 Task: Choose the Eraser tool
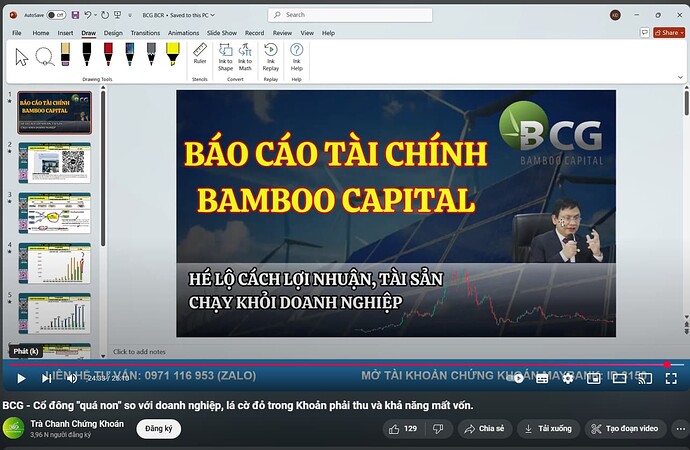pos(65,54)
